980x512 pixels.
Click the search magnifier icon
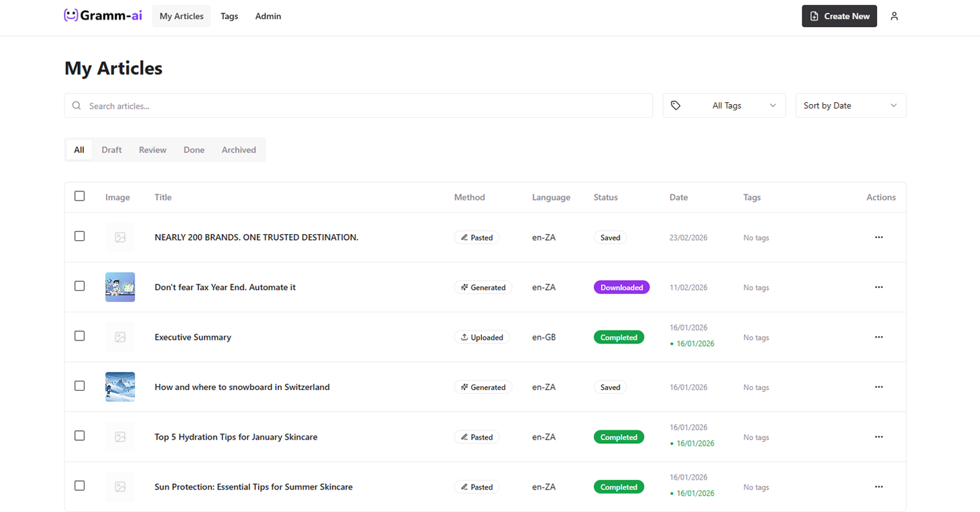[x=77, y=105]
